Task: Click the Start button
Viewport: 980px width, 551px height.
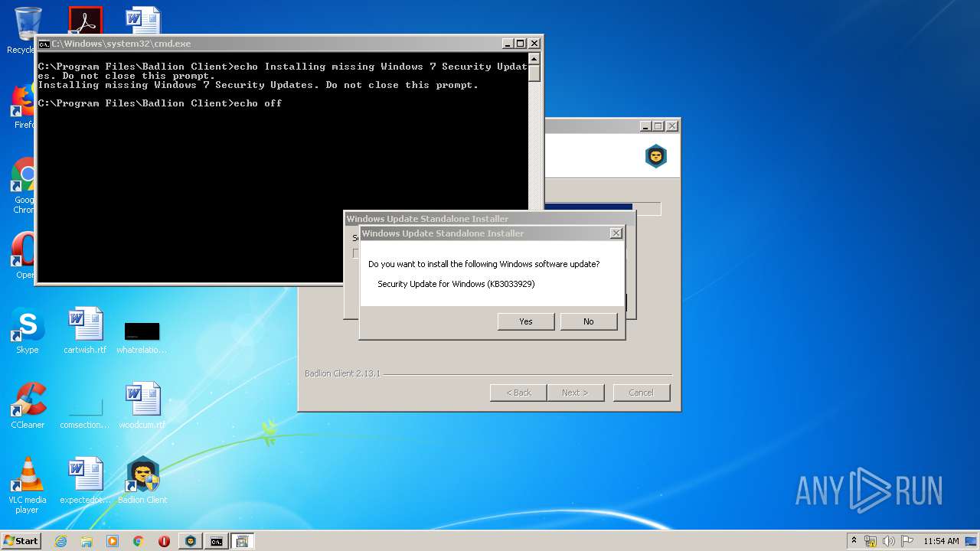Action: pos(21,541)
